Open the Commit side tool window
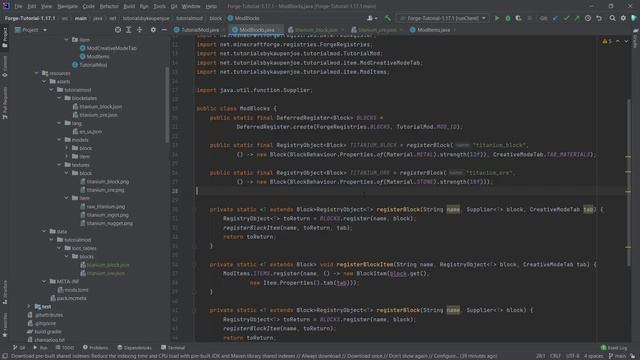 pos(5,67)
